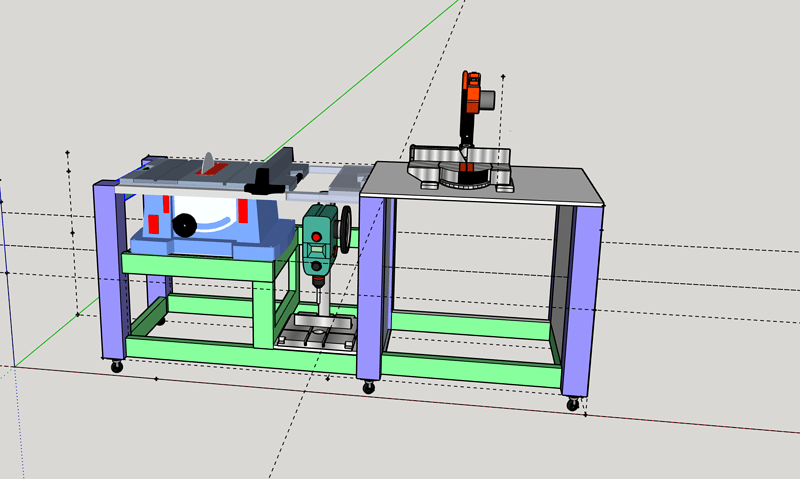Select the green shelf rail supporting table saw
The height and width of the screenshot is (479, 800).
[x=199, y=266]
